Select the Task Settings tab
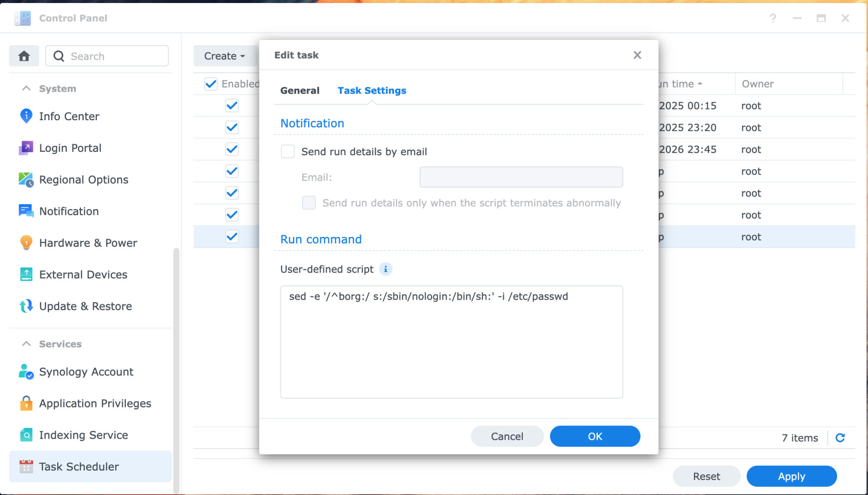Image resolution: width=868 pixels, height=495 pixels. 372,91
